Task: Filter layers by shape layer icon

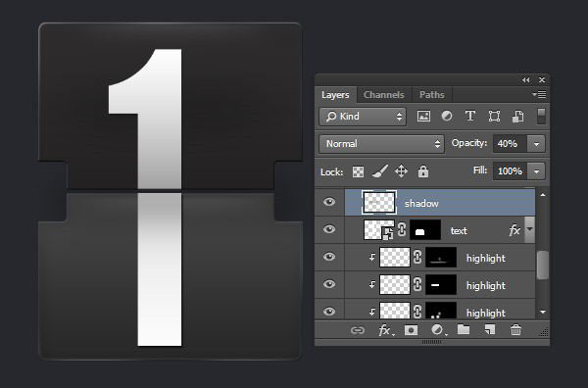Action: [x=494, y=117]
